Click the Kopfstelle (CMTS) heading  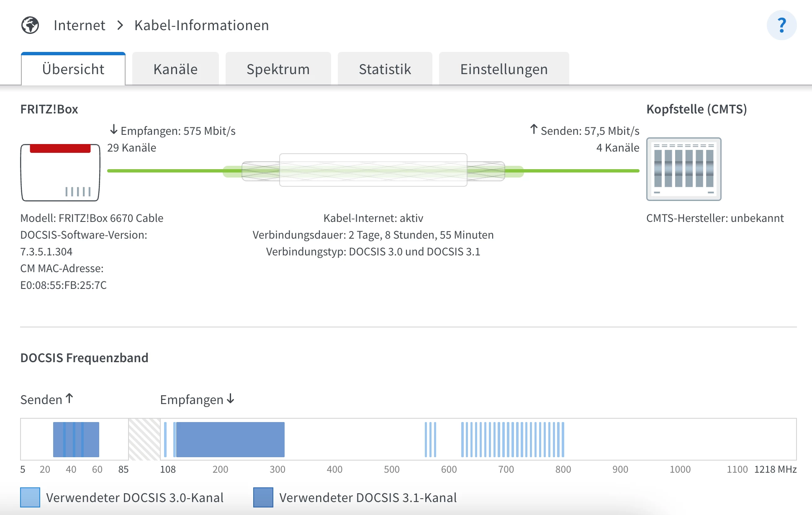click(x=696, y=109)
